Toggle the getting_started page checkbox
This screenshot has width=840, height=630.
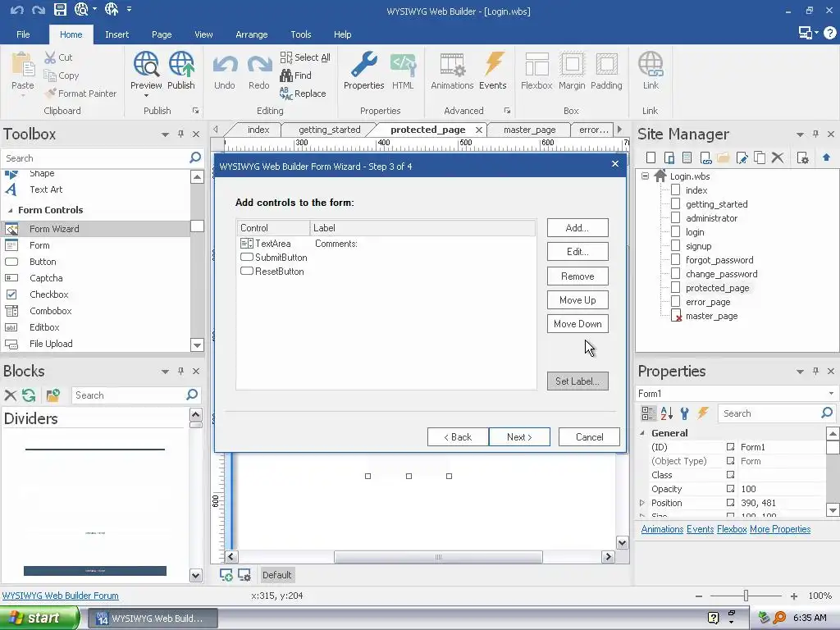[x=676, y=204]
